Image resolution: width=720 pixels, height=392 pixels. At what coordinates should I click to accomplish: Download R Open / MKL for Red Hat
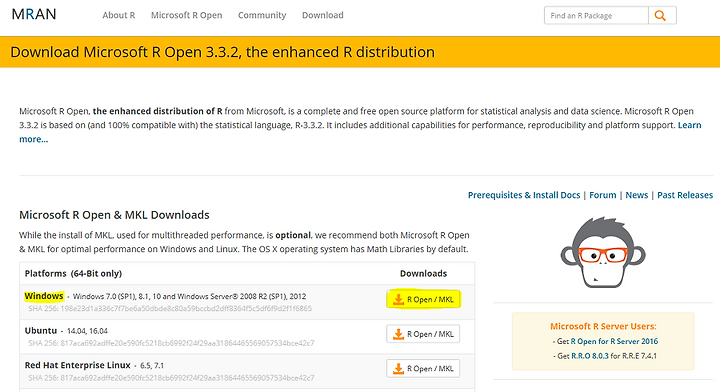click(423, 368)
